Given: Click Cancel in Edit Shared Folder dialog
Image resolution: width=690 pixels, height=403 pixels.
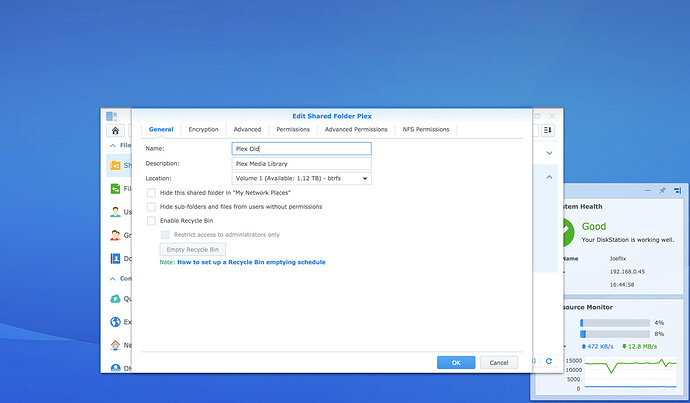Looking at the screenshot, I should coord(499,363).
